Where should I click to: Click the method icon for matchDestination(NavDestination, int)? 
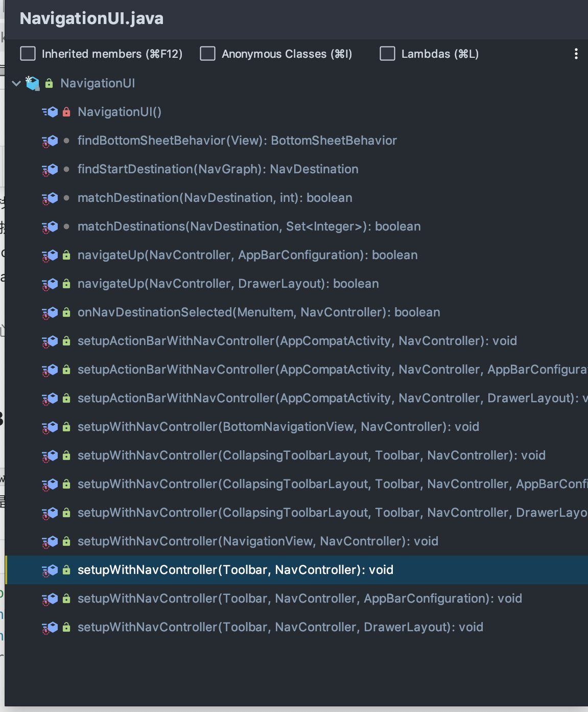click(x=50, y=198)
